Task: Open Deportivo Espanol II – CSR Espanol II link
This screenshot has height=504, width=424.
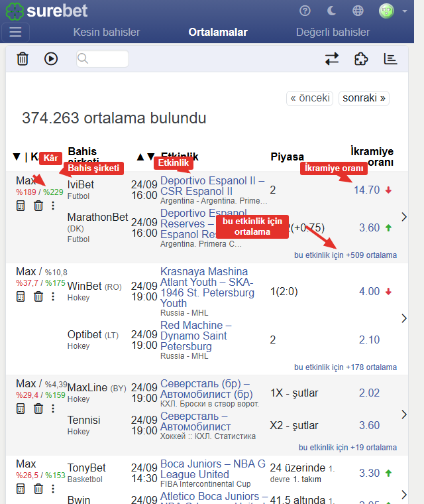Action: pyautogui.click(x=212, y=186)
